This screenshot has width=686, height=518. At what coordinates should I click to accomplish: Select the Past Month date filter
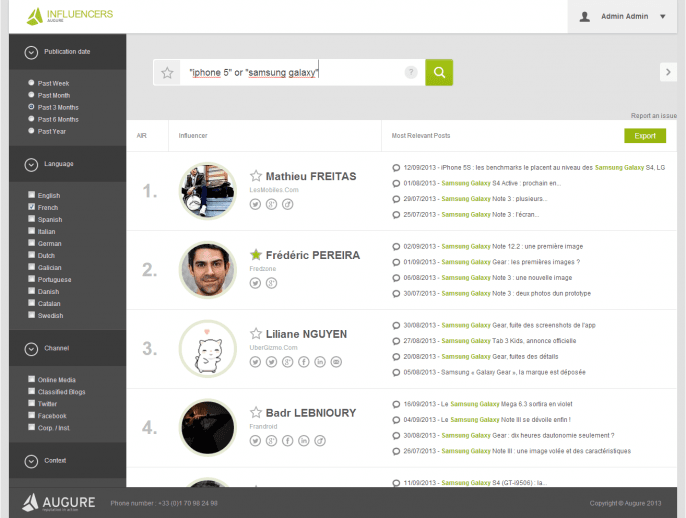coord(31,94)
